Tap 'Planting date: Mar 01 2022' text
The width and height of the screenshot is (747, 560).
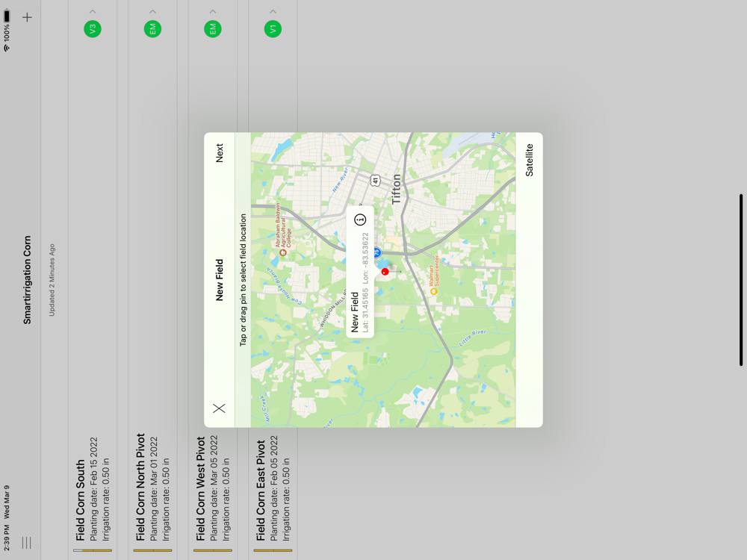click(153, 489)
